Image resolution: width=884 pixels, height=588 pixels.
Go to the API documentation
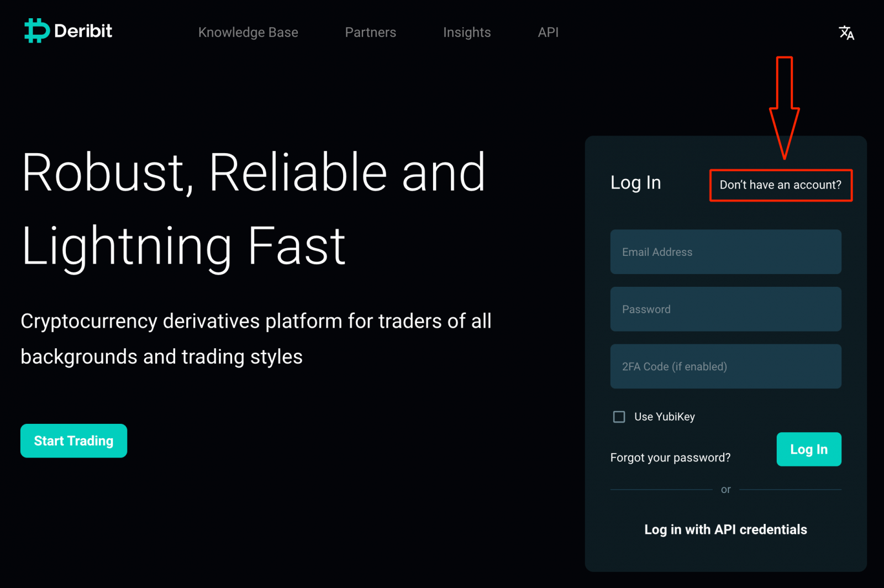(x=548, y=33)
